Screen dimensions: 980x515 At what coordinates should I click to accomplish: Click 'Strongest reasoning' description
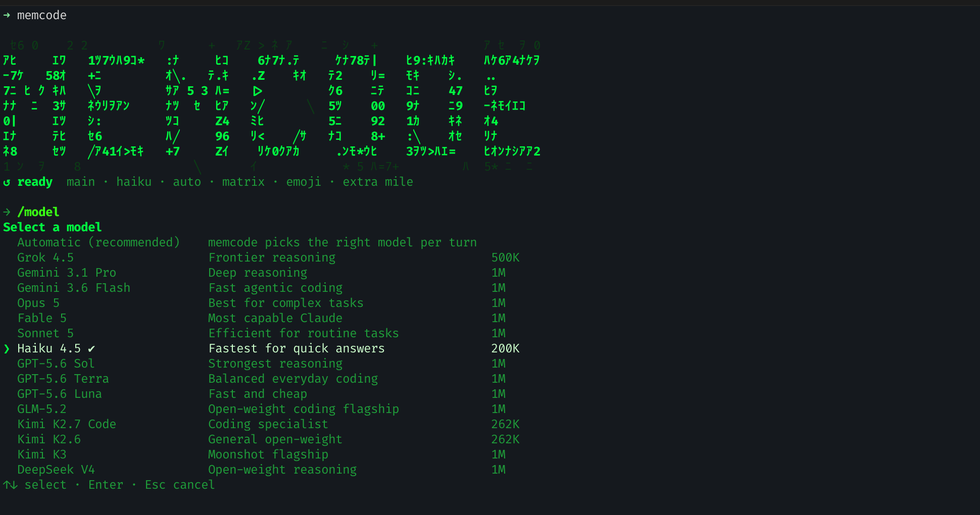point(275,364)
